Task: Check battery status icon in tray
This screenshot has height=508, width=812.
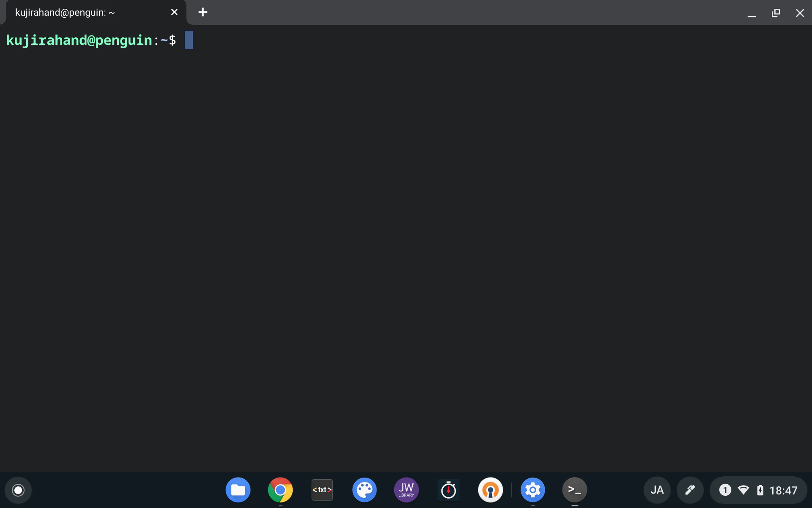Action: (760, 490)
